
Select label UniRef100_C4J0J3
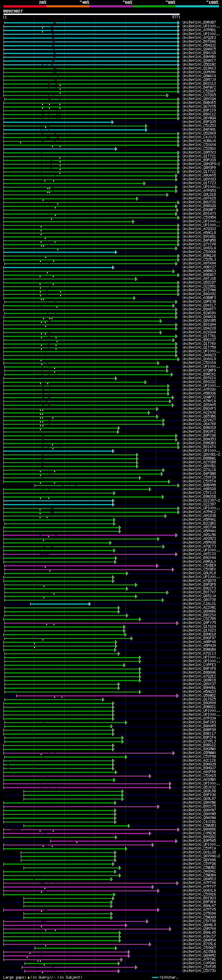point(199,137)
